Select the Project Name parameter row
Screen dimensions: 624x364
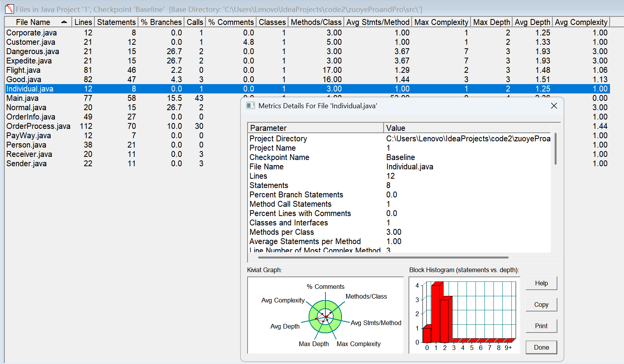click(x=400, y=148)
